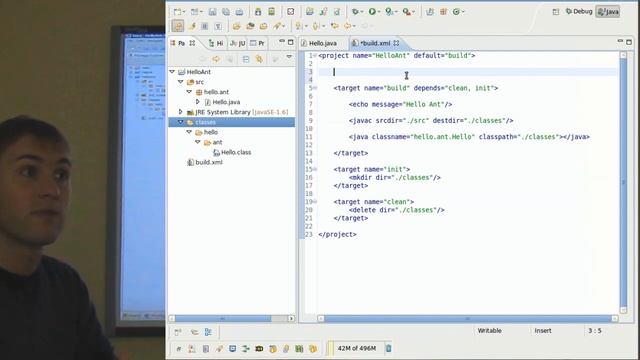The height and width of the screenshot is (360, 640).
Task: Click line 9 javac srcdir code text
Action: (x=431, y=120)
